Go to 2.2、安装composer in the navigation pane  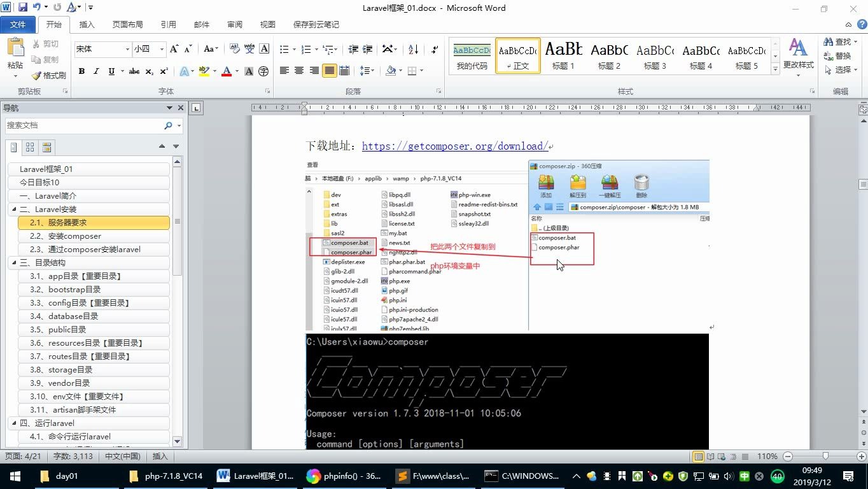[x=94, y=236]
